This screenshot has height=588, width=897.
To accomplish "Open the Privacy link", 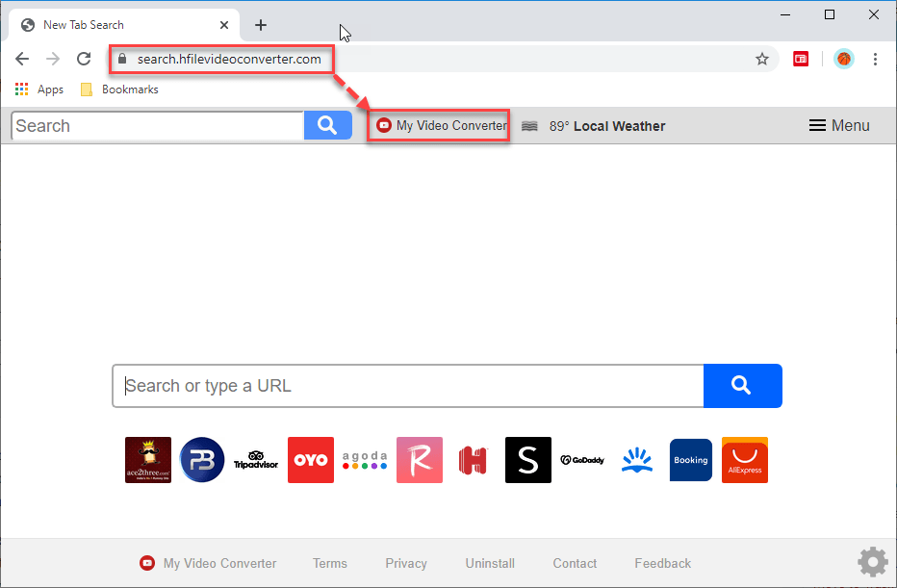I will pos(406,563).
